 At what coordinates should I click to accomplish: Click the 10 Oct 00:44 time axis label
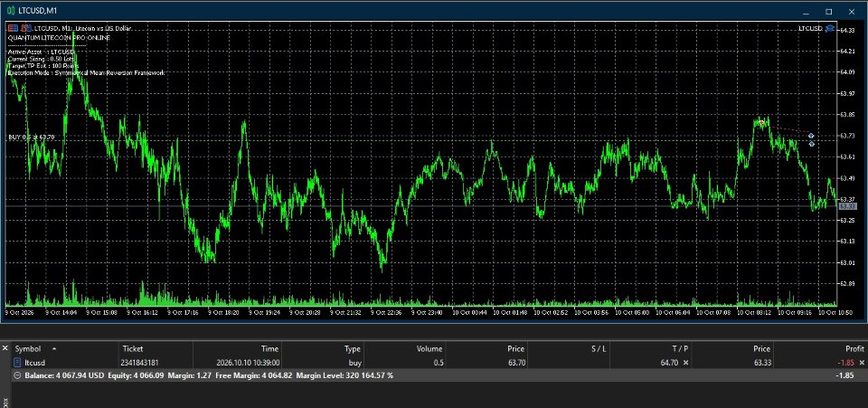point(469,313)
